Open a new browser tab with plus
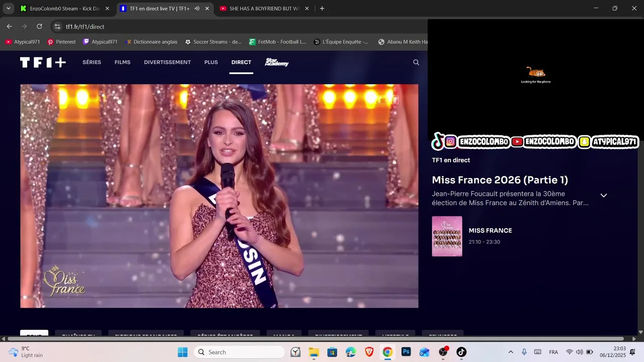The image size is (644, 362). pos(322,9)
